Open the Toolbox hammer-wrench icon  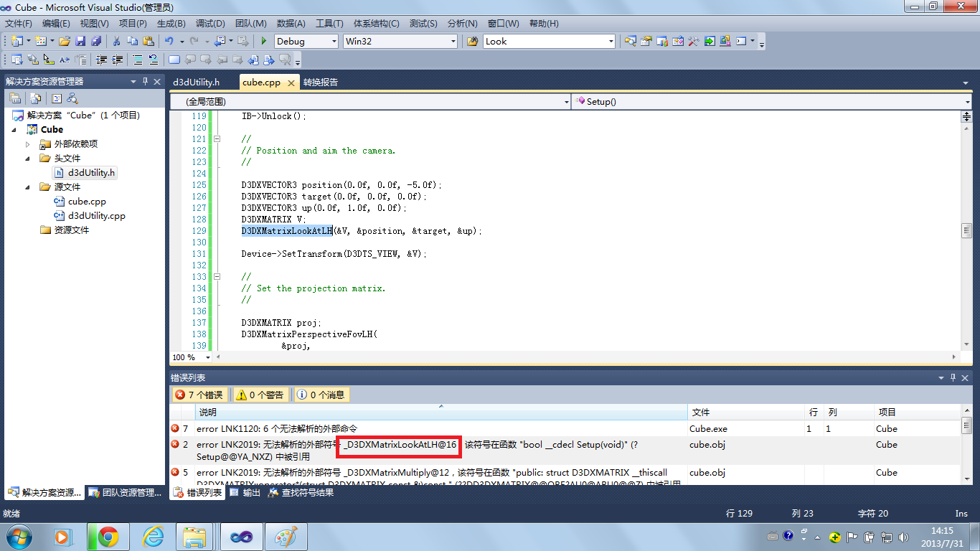coord(694,42)
